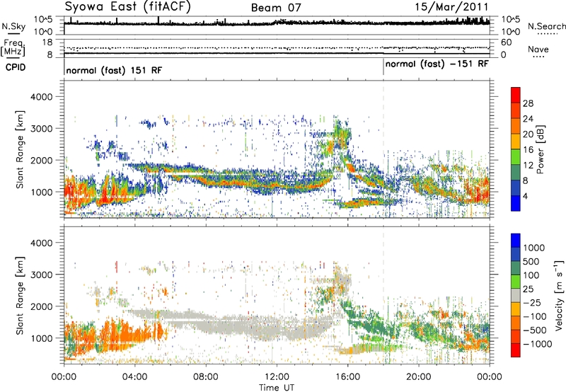Pick the bright blue bottom segment of the power colorbar

pos(516,203)
